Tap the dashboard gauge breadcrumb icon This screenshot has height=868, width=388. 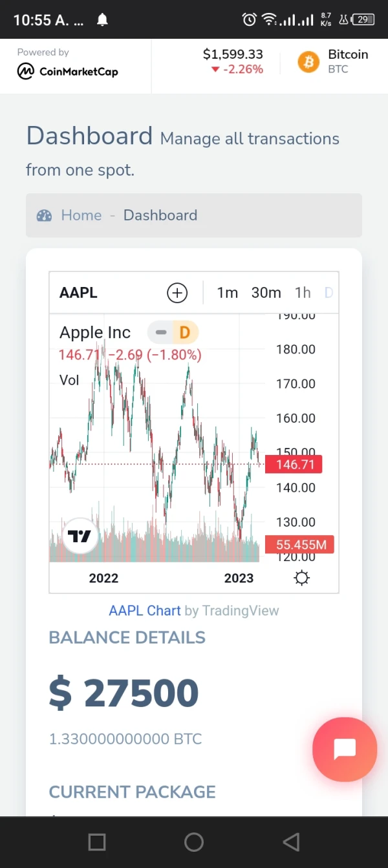point(44,215)
